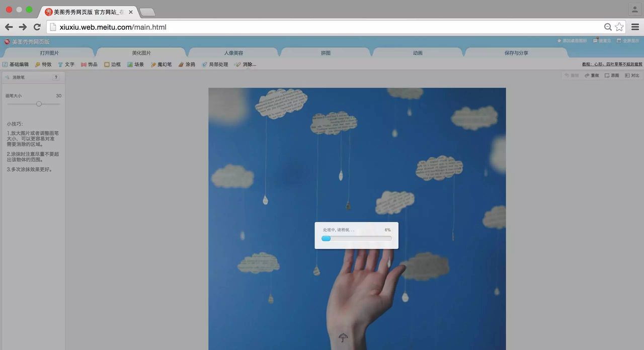Choose the 文字 text tool
This screenshot has height=350, width=644.
(x=66, y=64)
